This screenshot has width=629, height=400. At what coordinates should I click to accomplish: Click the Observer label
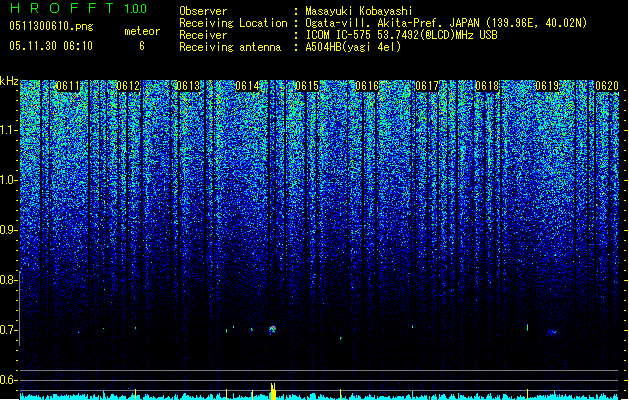pos(203,11)
